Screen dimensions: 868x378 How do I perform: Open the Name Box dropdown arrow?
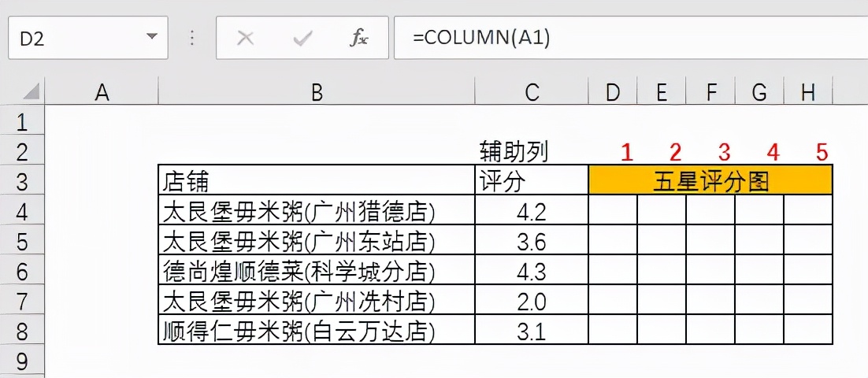151,37
